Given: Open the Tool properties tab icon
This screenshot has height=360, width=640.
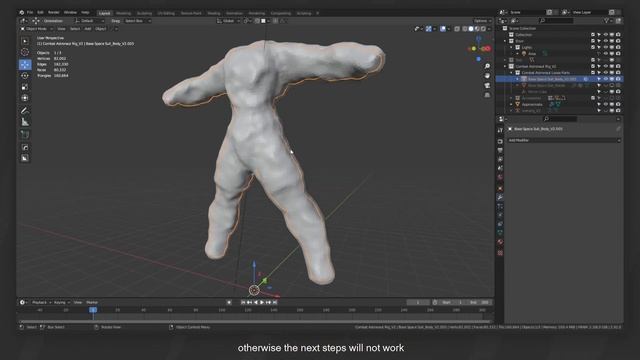Looking at the screenshot, I should tap(500, 130).
